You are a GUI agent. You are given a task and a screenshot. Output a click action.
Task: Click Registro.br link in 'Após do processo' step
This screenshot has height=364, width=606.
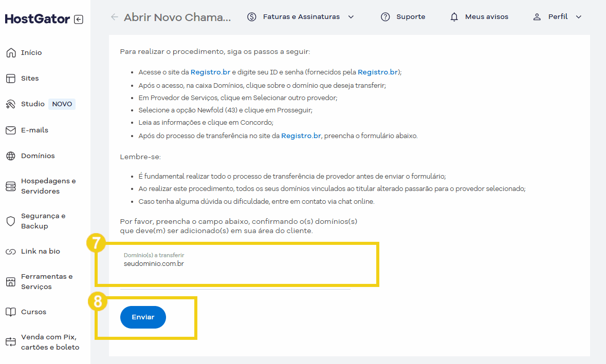pyautogui.click(x=301, y=136)
